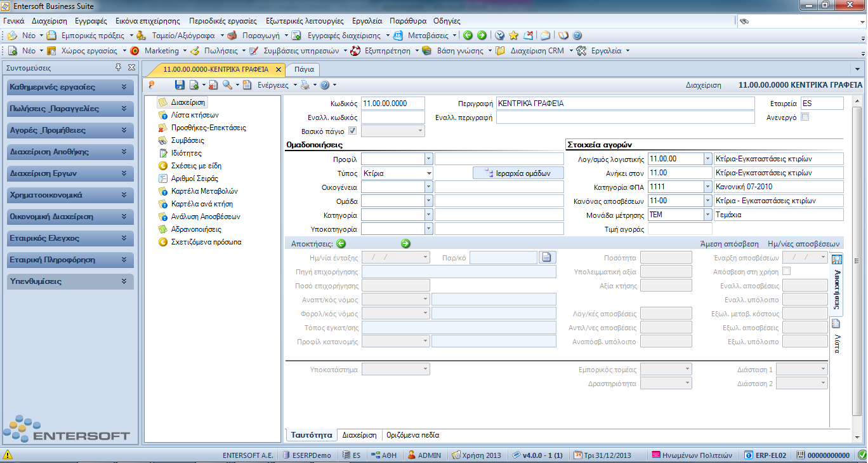Click the Τιμή αγοράς input field
Viewport: 868px width, 463px height.
coord(680,229)
